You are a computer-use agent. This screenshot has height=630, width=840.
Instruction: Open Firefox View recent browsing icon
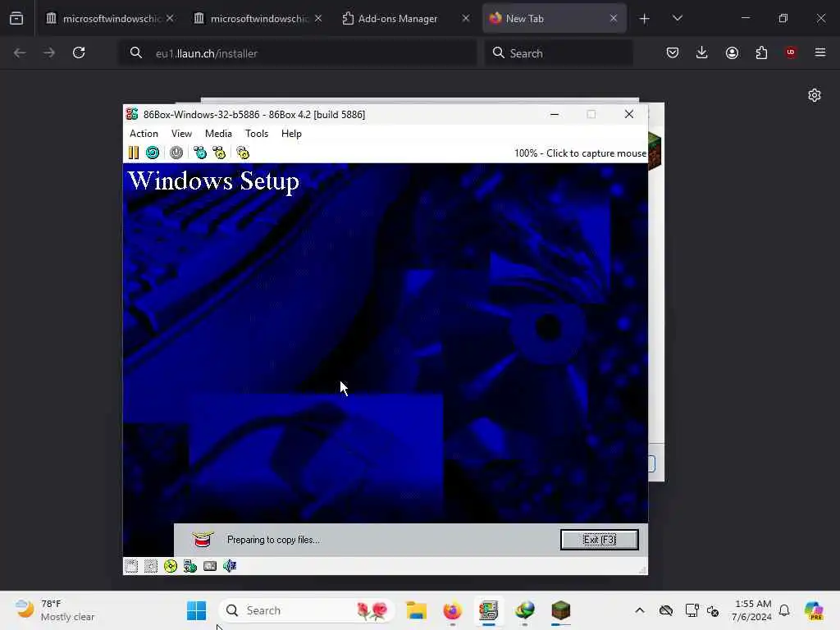[16, 19]
